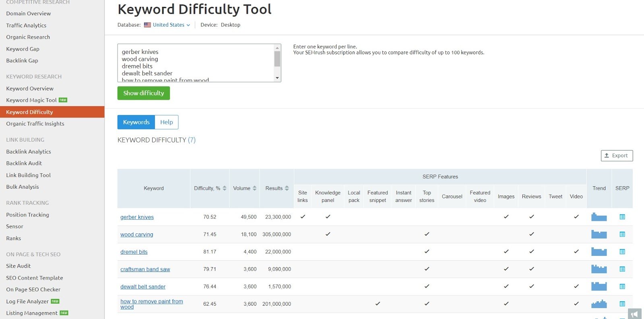Open dewalt belt sander keyword link
This screenshot has width=644, height=319.
(x=143, y=287)
